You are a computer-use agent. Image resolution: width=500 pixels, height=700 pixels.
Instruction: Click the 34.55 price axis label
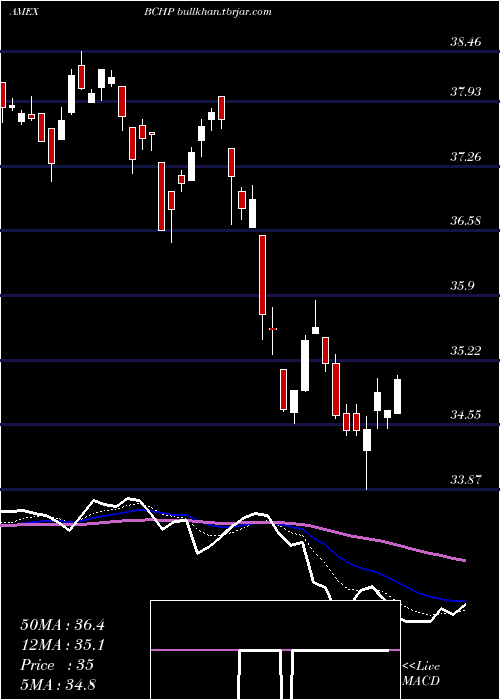click(466, 415)
